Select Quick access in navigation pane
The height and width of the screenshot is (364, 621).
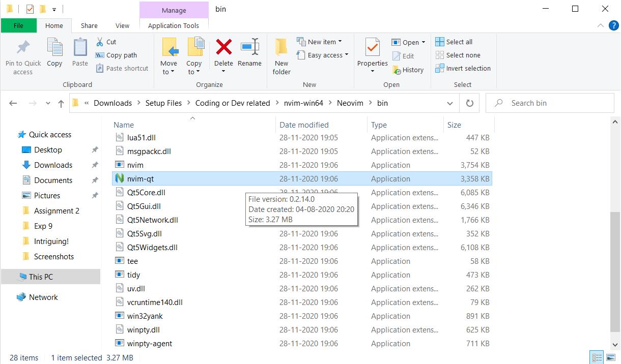(50, 134)
